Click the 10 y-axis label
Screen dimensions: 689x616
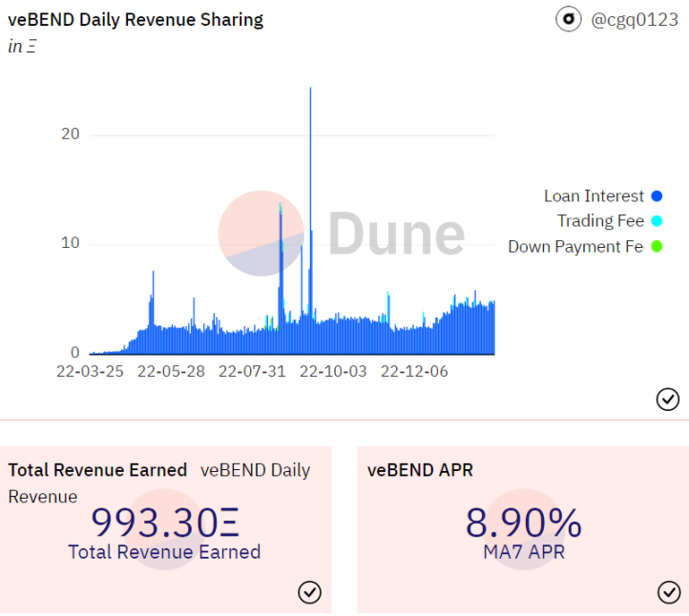coord(71,243)
